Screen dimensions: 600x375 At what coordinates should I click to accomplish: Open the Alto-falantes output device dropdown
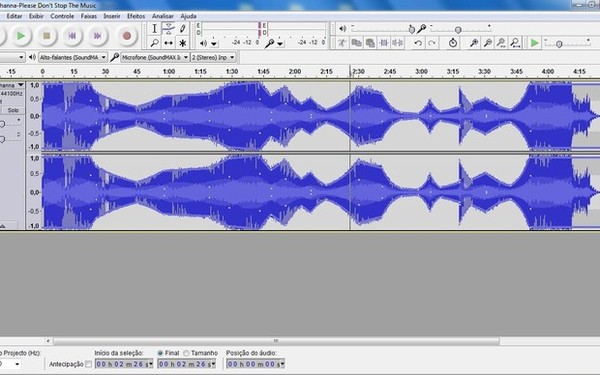click(73, 57)
